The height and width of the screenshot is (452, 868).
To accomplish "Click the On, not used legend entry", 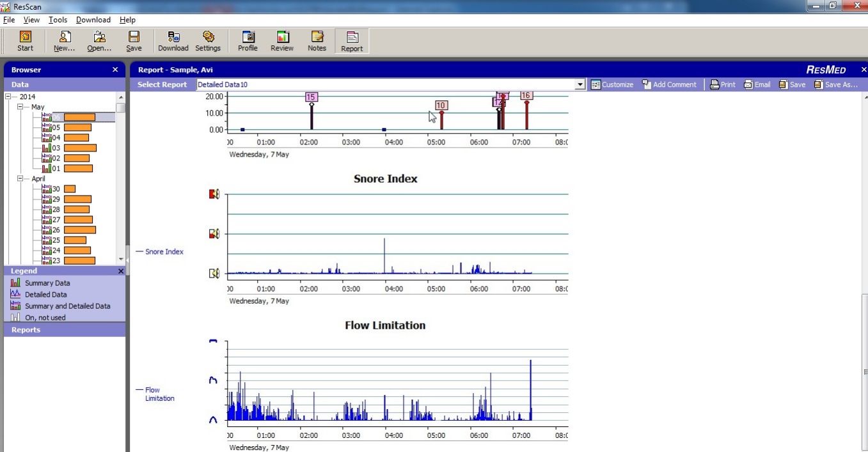I will pyautogui.click(x=38, y=317).
